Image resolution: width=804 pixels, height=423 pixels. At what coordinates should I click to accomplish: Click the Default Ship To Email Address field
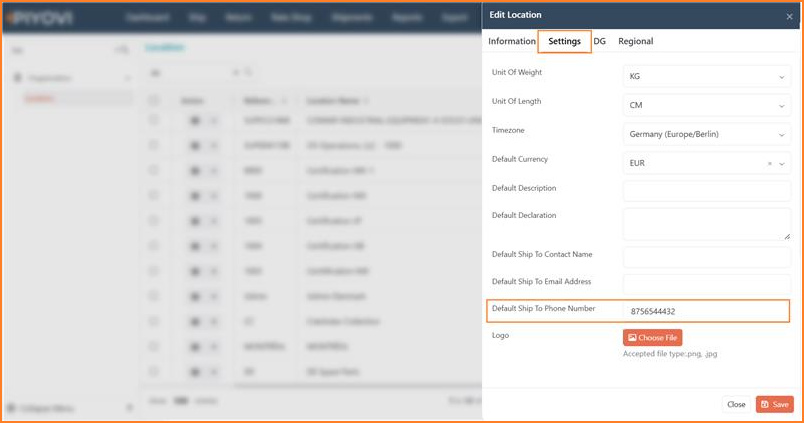pyautogui.click(x=707, y=284)
